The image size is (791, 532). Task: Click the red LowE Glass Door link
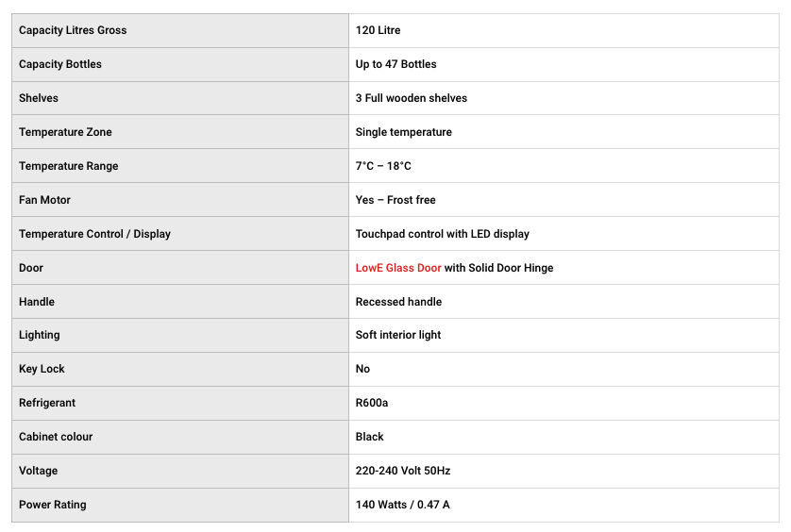[x=397, y=268]
